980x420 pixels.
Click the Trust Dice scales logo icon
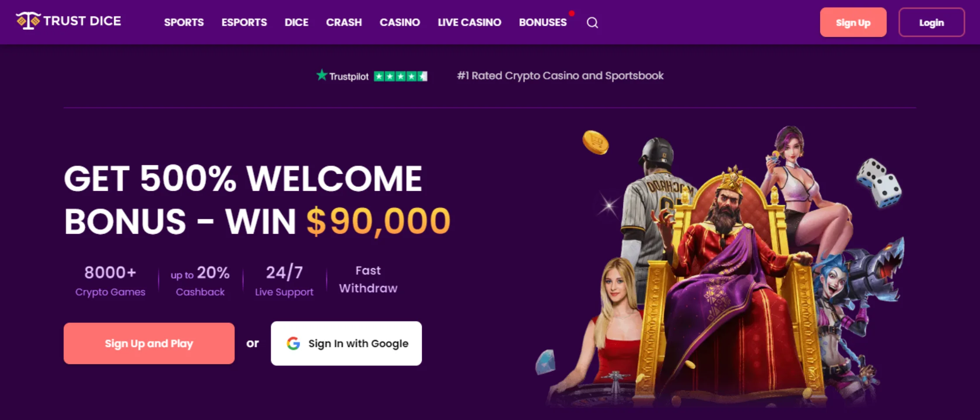click(x=28, y=21)
